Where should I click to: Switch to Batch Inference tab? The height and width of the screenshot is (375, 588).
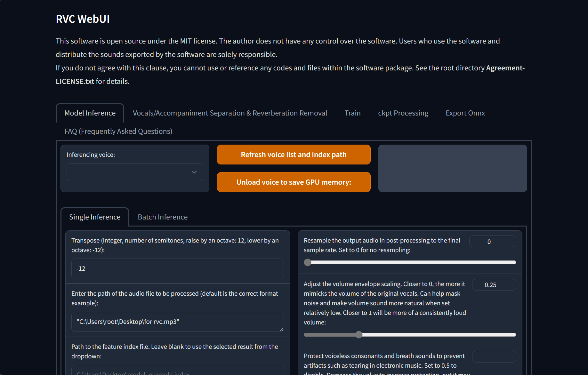(163, 217)
